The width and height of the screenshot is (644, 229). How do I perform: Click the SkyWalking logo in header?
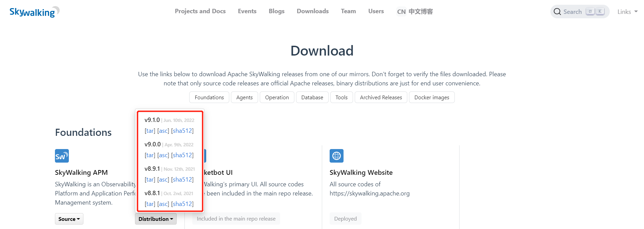(34, 12)
